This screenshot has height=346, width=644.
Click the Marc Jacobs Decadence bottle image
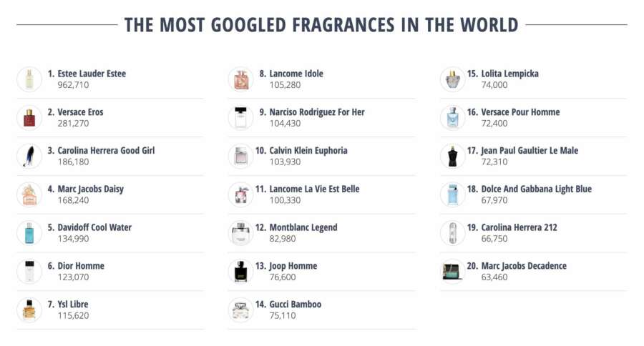click(x=452, y=272)
